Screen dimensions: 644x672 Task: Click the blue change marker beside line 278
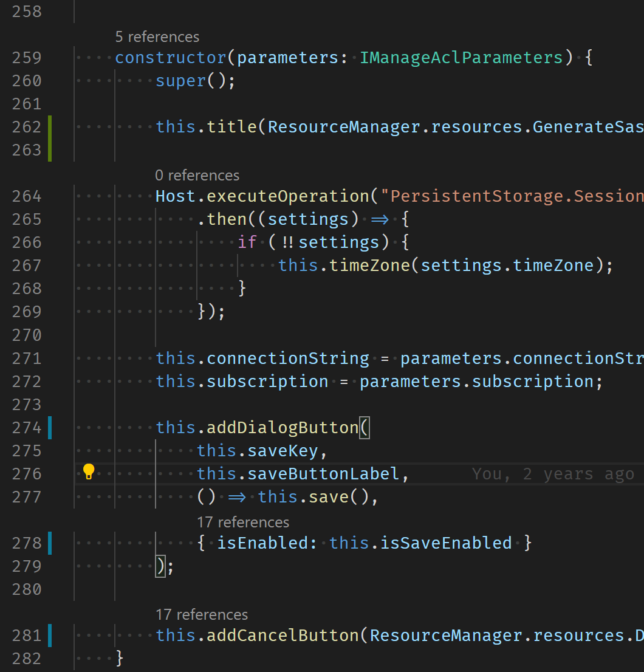(x=50, y=543)
